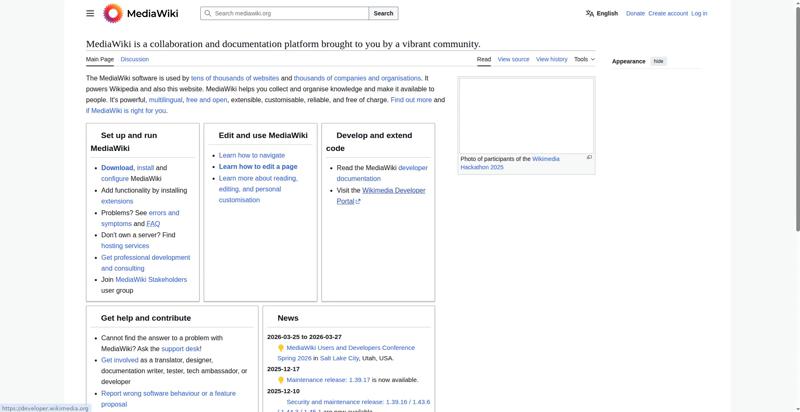The image size is (800, 412).
Task: Click the lightbulb icon beside Maintenance release
Action: point(281,380)
